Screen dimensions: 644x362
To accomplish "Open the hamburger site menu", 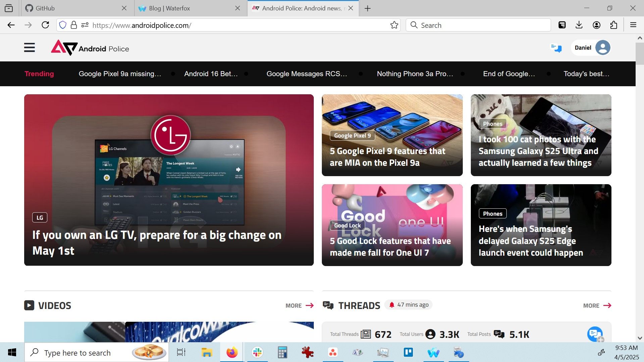I will pos(30,48).
